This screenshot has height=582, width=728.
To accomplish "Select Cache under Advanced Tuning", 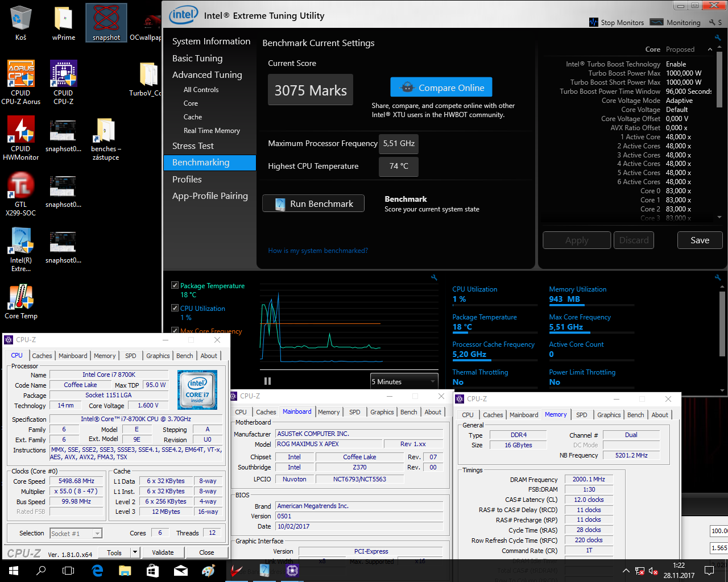I will point(193,117).
